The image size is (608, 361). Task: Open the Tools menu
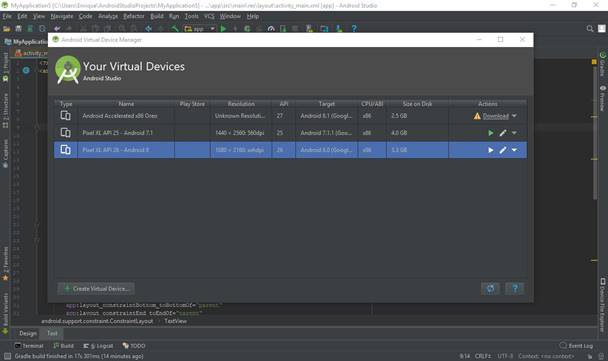click(191, 16)
